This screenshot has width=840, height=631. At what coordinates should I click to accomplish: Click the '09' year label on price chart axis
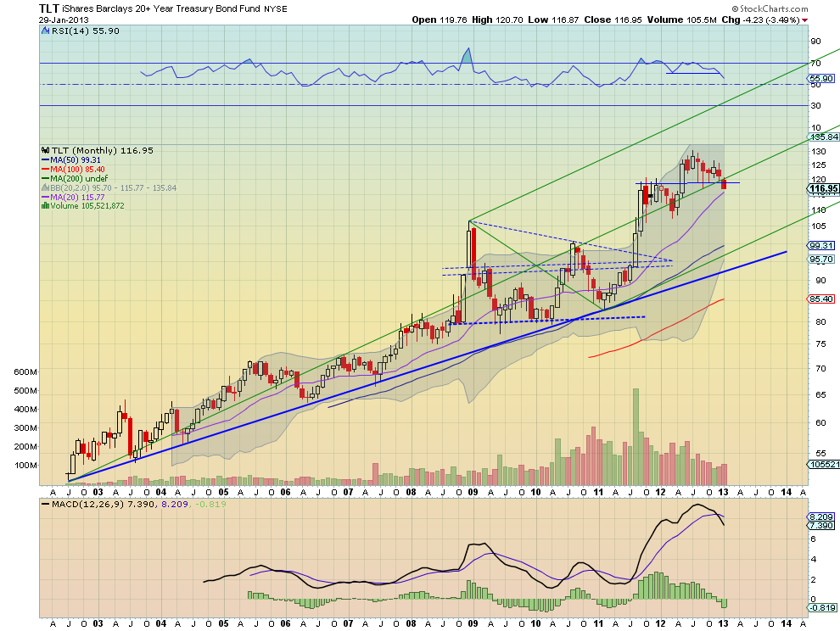point(473,492)
